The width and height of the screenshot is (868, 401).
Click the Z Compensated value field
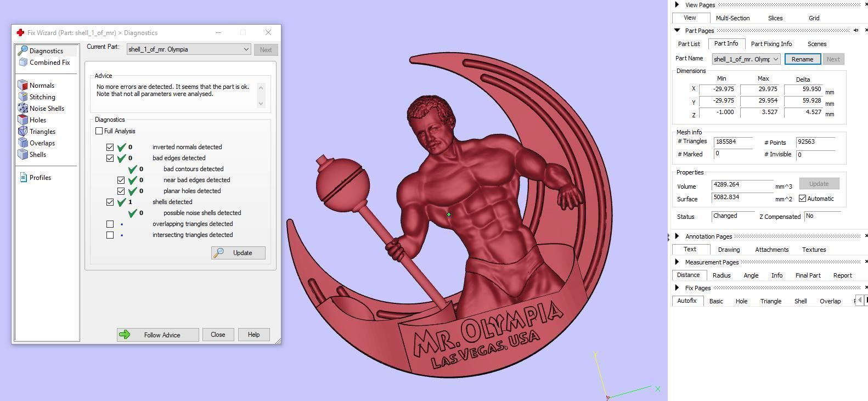pos(822,216)
